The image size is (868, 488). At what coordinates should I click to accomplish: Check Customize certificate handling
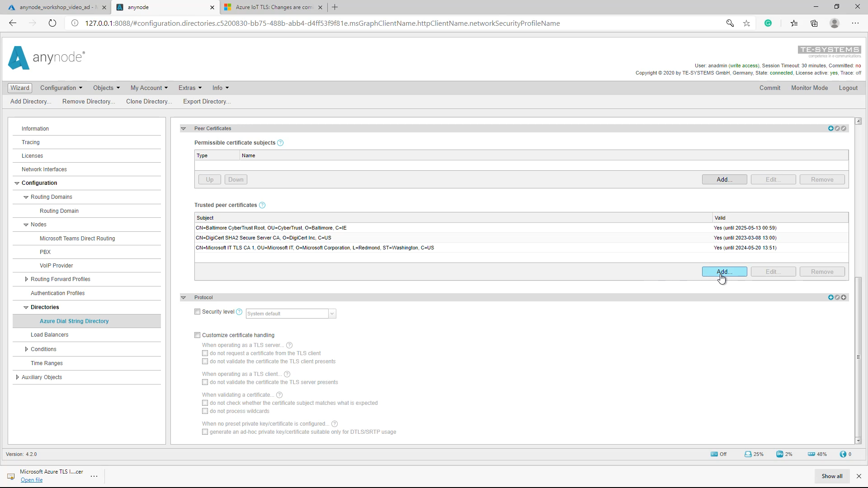coord(197,335)
